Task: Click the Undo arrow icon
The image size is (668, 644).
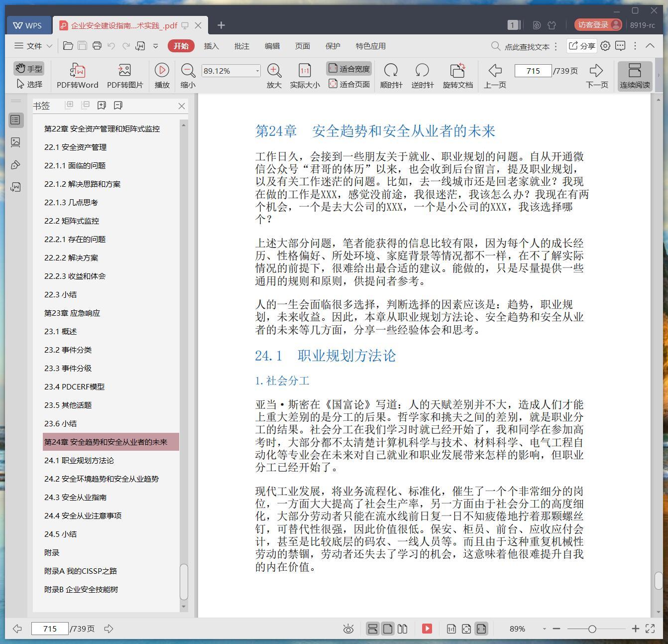Action: tap(111, 46)
